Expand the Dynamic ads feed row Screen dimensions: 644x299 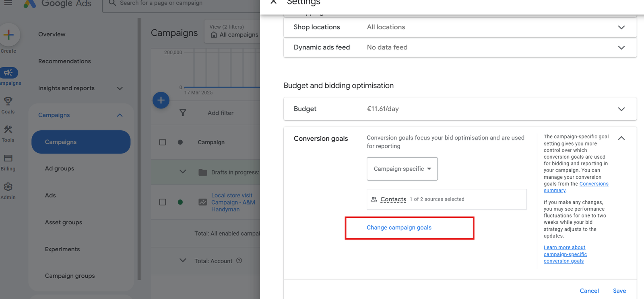[621, 47]
